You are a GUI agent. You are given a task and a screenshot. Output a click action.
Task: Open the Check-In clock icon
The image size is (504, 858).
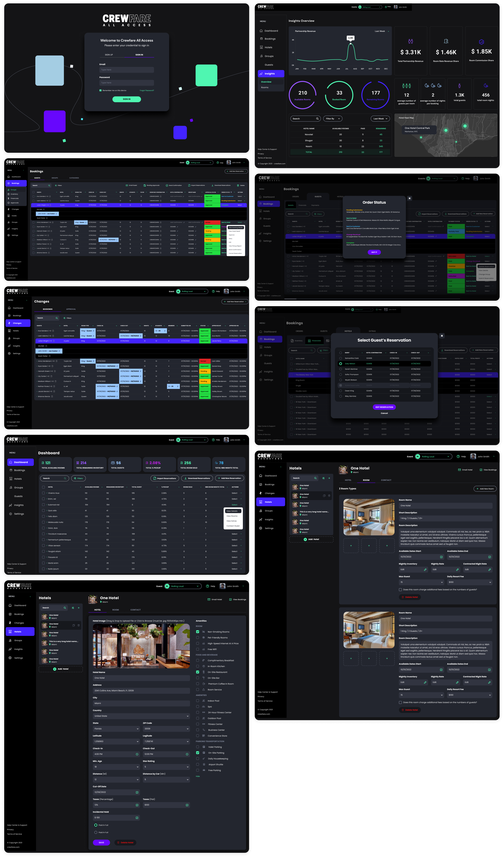pyautogui.click(x=137, y=754)
